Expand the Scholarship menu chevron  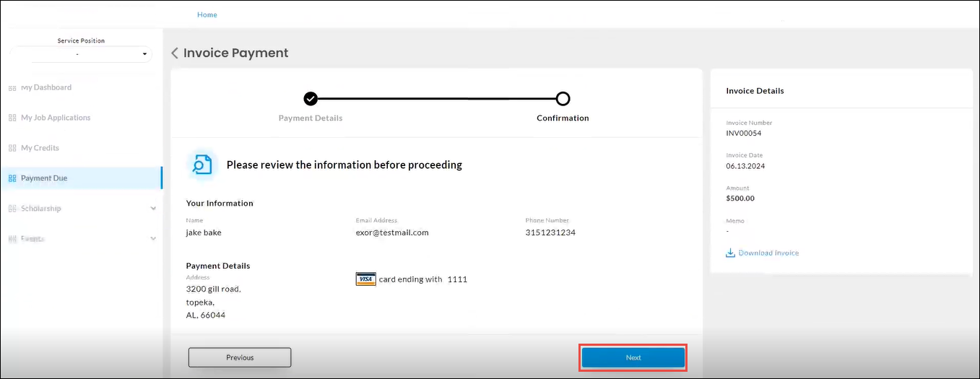[x=153, y=209]
